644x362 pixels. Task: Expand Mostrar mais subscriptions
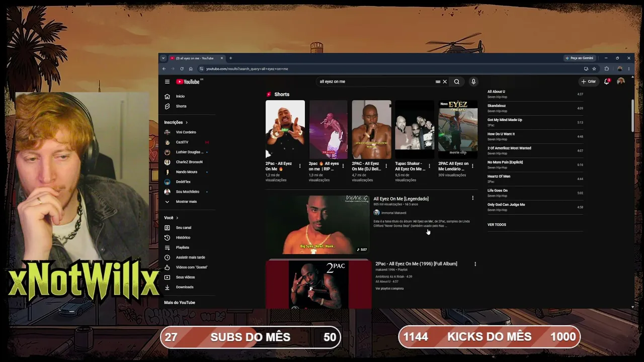pyautogui.click(x=186, y=202)
